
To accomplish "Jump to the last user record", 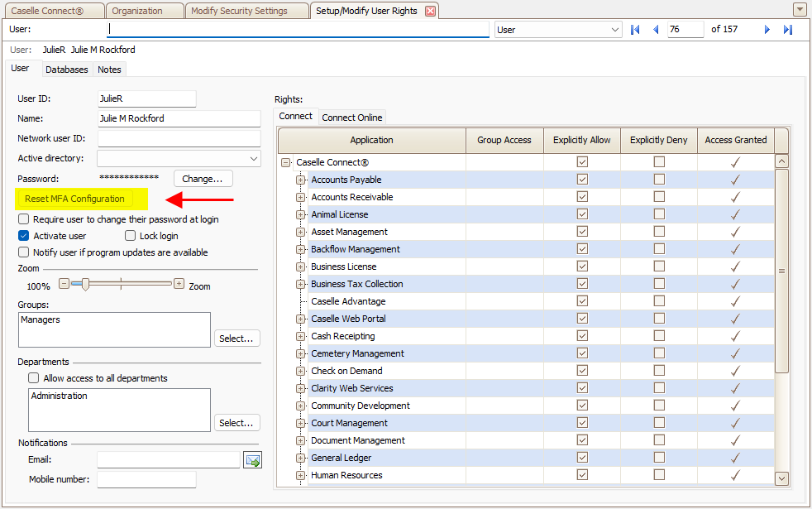I will pos(788,30).
